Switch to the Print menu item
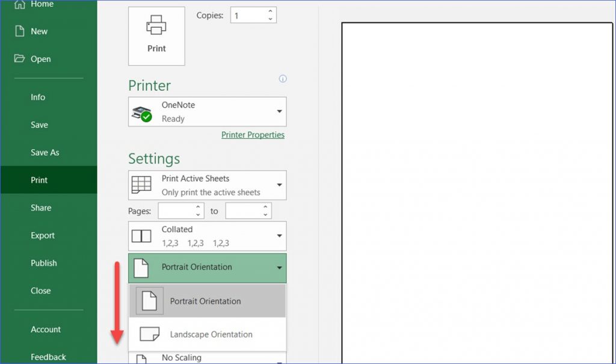This screenshot has height=364, width=616. coord(40,179)
